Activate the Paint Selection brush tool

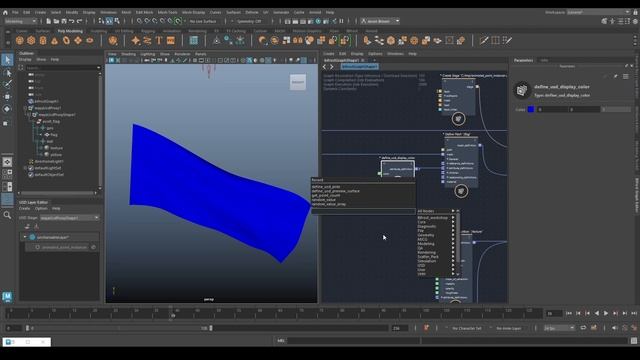point(7,84)
